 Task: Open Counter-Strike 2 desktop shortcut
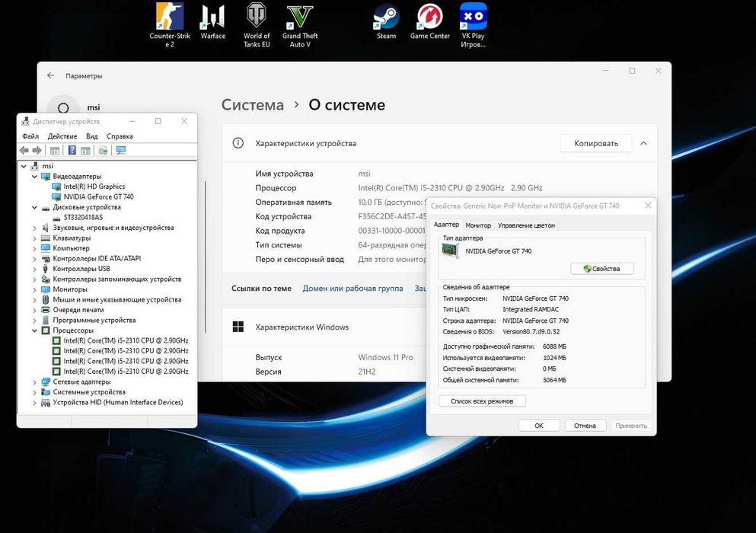click(170, 25)
